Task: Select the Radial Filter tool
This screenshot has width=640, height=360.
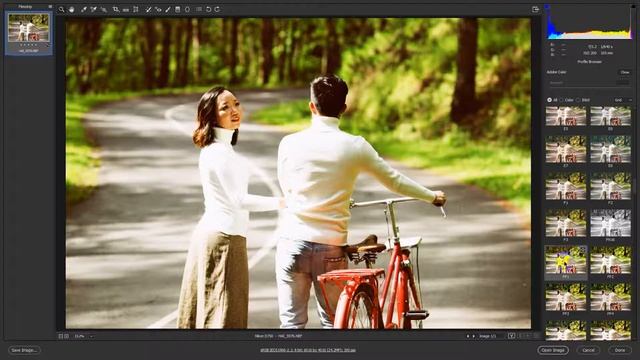Action: click(187, 9)
